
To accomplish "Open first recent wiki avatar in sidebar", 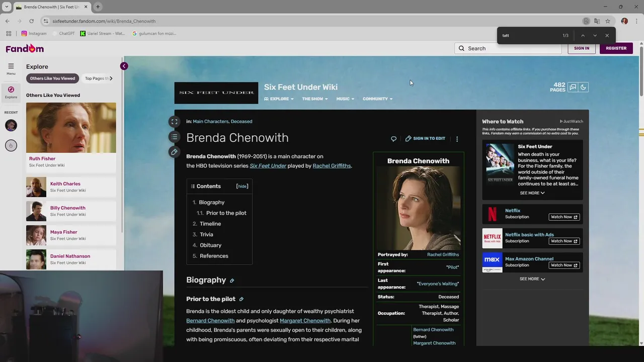I will (11, 125).
